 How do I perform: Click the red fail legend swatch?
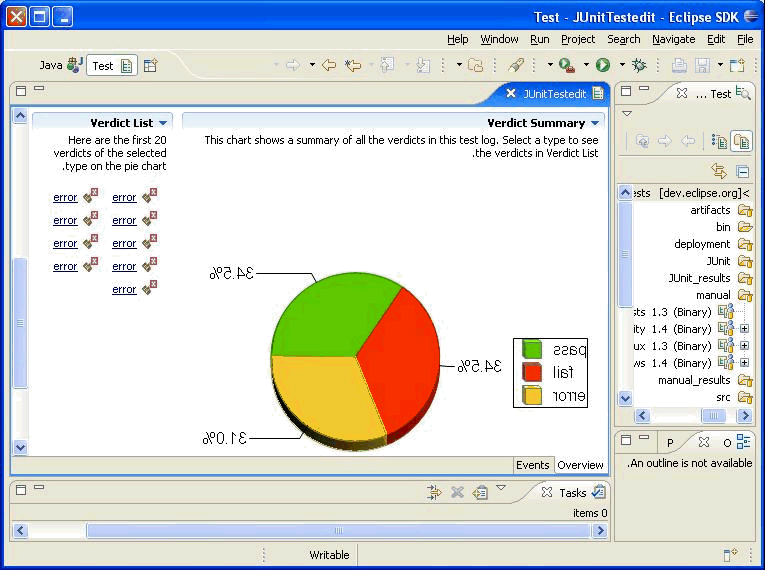click(x=532, y=372)
